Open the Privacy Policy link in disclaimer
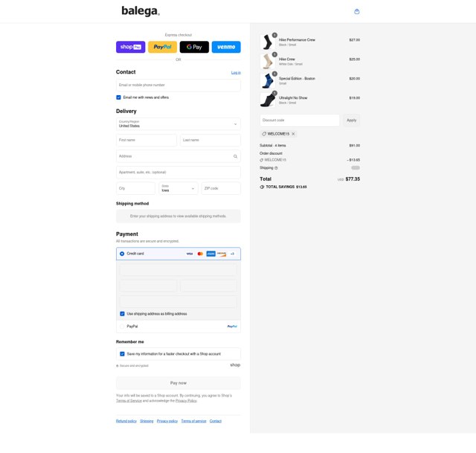This screenshot has height=453, width=476. 186,401
